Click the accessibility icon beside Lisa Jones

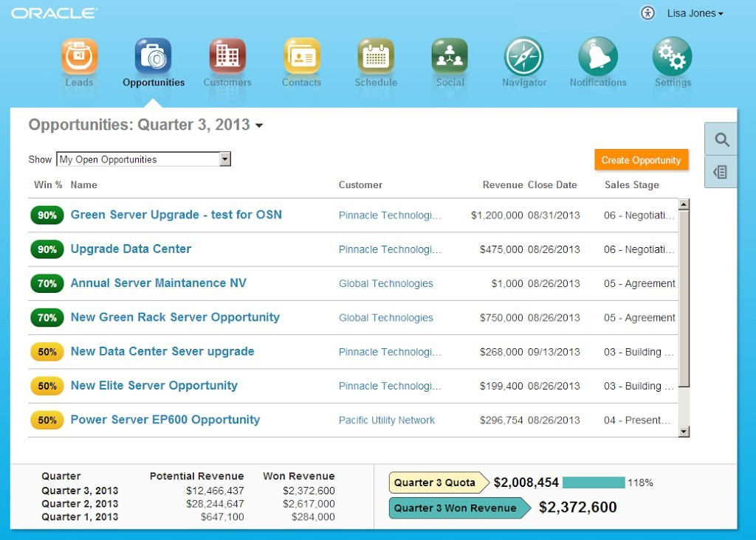[x=647, y=13]
